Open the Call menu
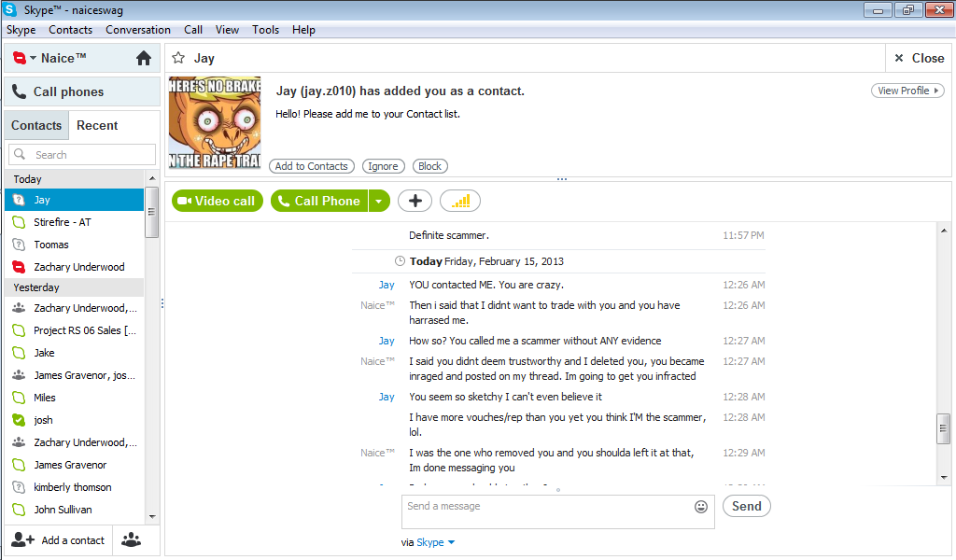Viewport: 956px width, 560px height. [193, 30]
